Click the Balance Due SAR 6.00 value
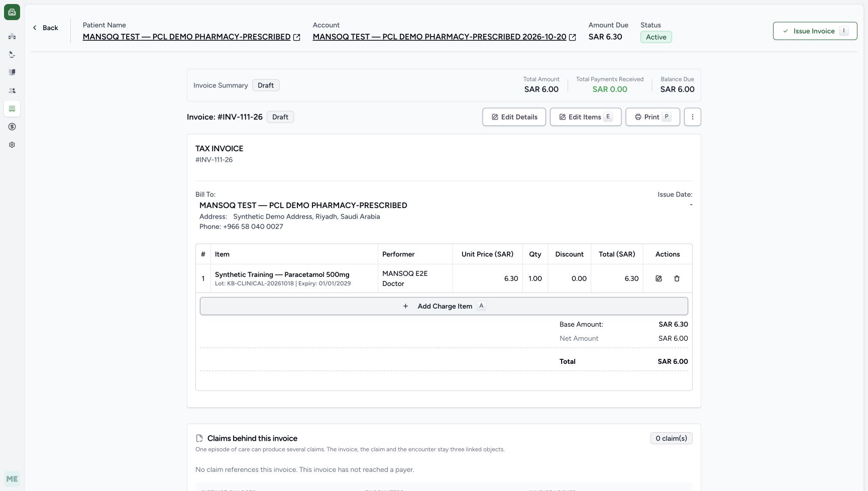The width and height of the screenshot is (868, 491). click(677, 89)
